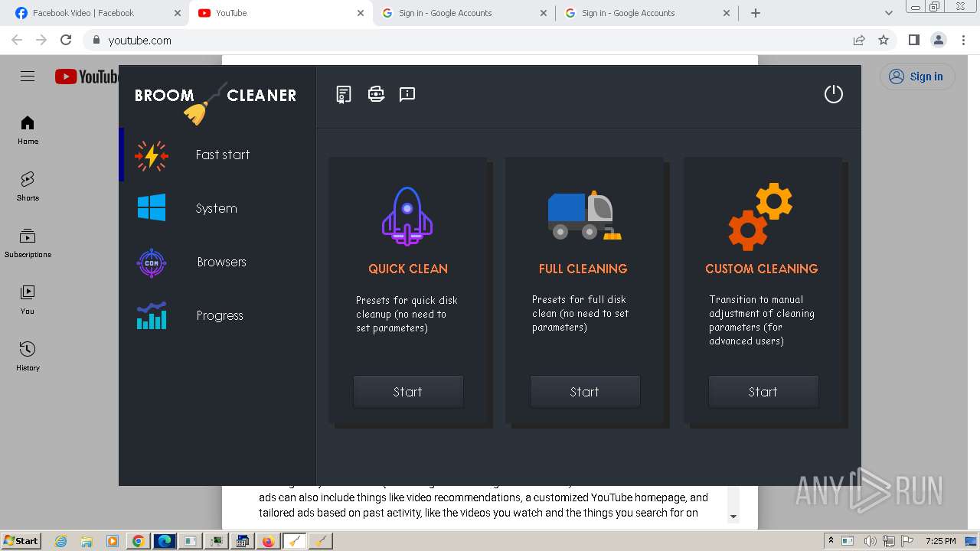This screenshot has width=980, height=551.
Task: Click the Full Cleaning sweeper truck icon
Action: coord(584,216)
